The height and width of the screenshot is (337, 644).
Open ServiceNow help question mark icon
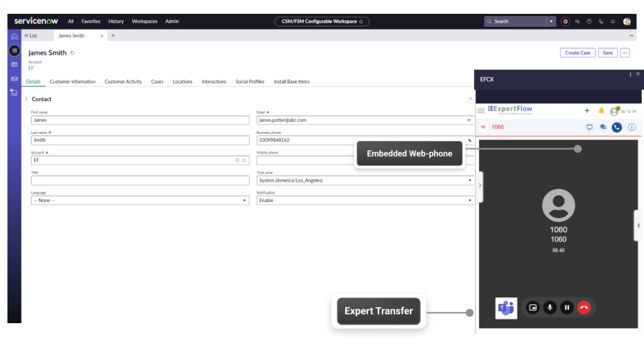coord(589,21)
